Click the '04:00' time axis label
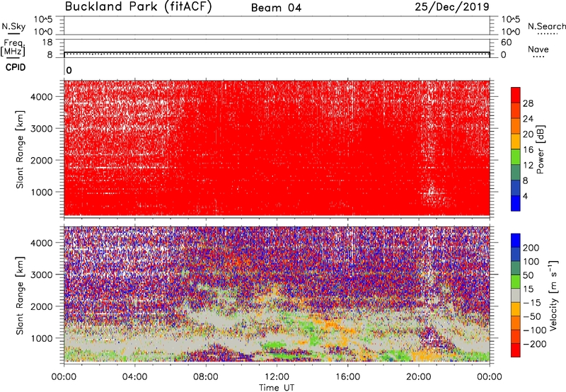The image size is (566, 392). pyautogui.click(x=134, y=377)
